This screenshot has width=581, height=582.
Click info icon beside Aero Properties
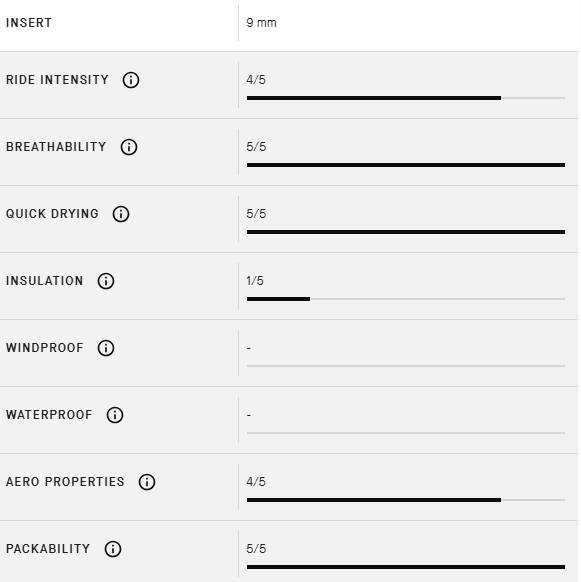tap(147, 482)
